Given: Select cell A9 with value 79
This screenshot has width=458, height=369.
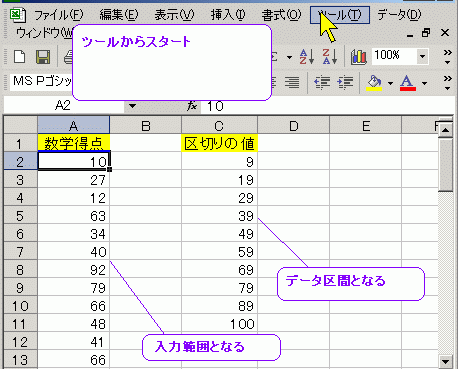Looking at the screenshot, I should [x=73, y=288].
